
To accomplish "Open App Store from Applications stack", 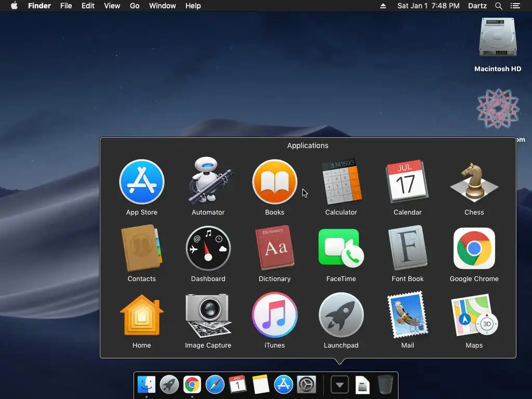I will (x=142, y=182).
